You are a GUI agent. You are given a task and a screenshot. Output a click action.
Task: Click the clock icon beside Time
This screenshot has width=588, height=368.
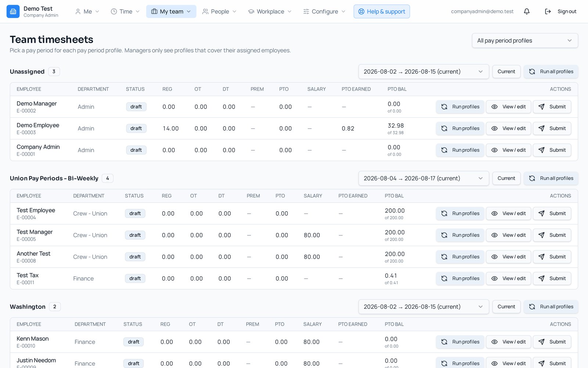[114, 11]
